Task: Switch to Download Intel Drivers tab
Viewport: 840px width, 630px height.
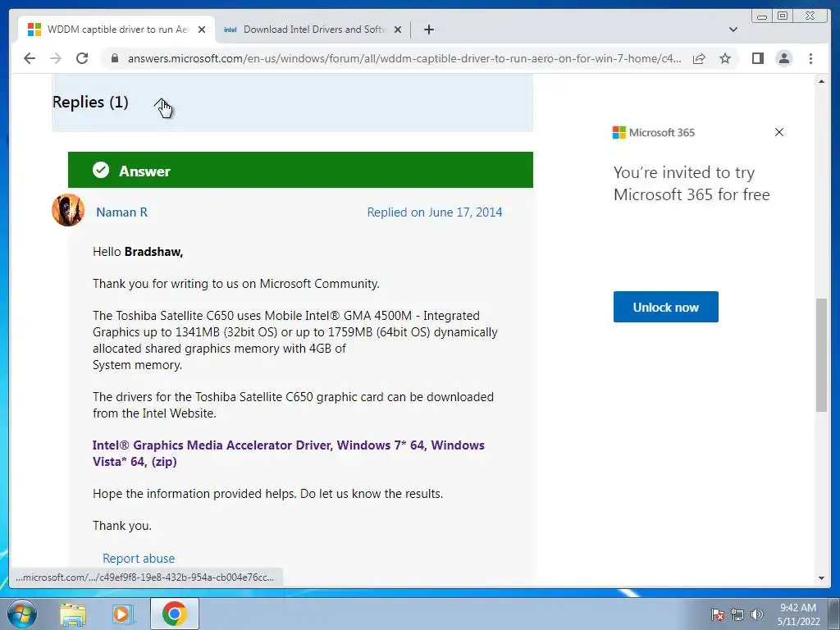Action: [x=313, y=30]
